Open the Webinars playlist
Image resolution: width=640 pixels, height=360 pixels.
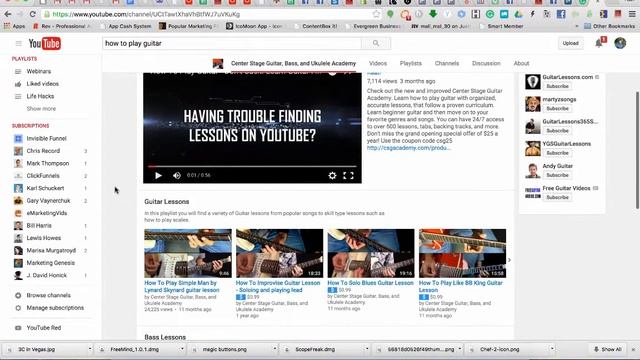click(39, 71)
